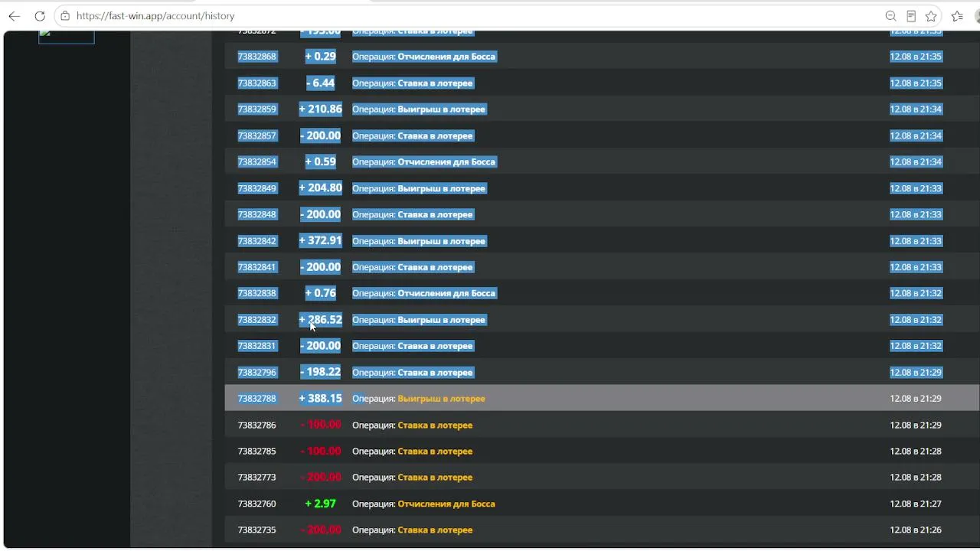
Task: Select the green amount + 2.97
Action: click(x=321, y=504)
